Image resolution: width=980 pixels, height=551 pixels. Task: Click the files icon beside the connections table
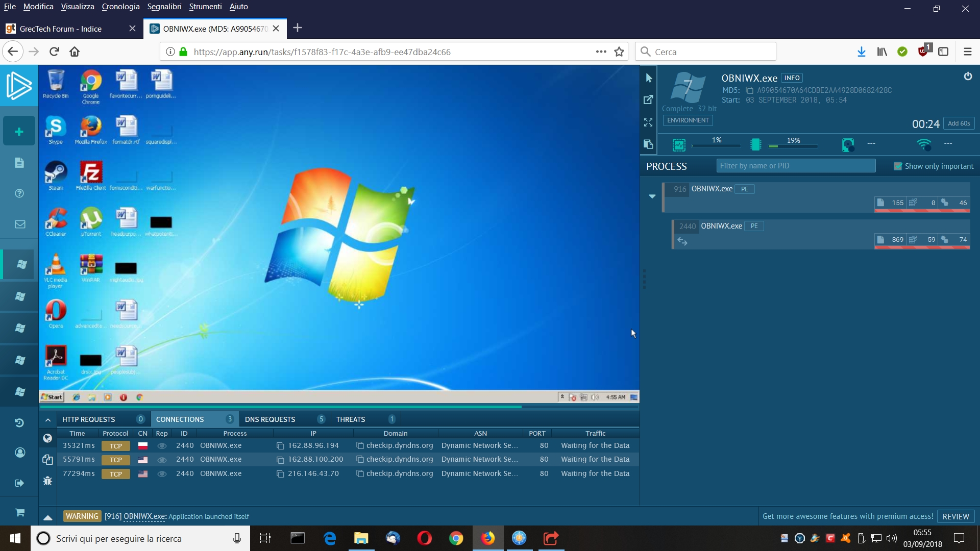tap(47, 460)
